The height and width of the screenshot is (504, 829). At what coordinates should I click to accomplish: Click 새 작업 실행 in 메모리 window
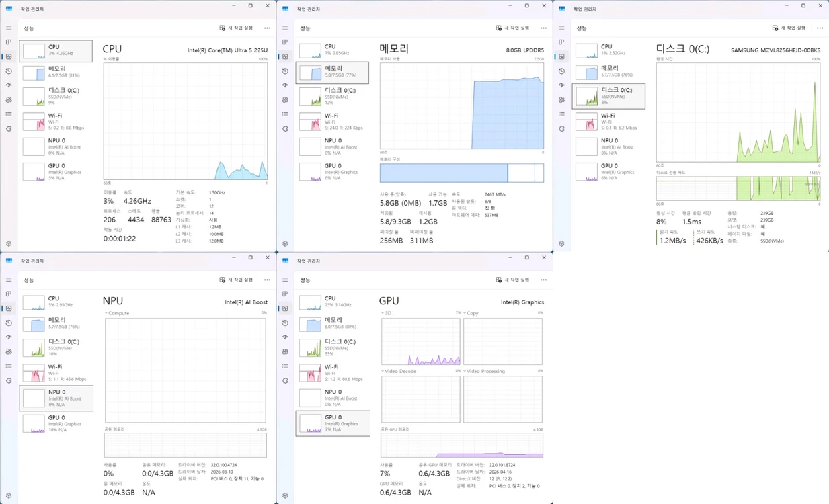tap(512, 28)
